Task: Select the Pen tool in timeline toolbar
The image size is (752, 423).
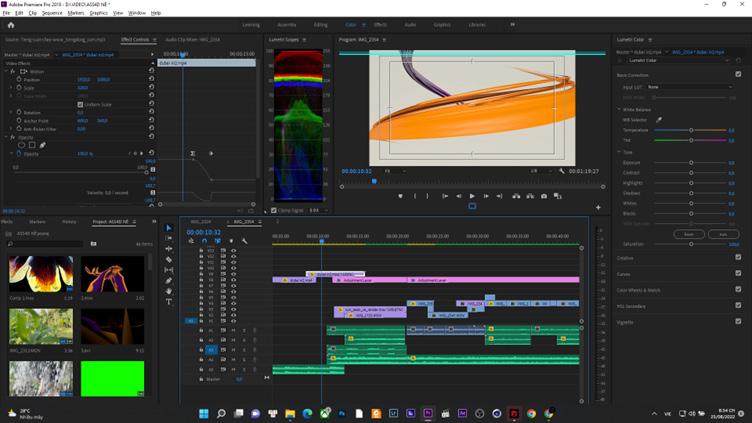Action: click(169, 281)
